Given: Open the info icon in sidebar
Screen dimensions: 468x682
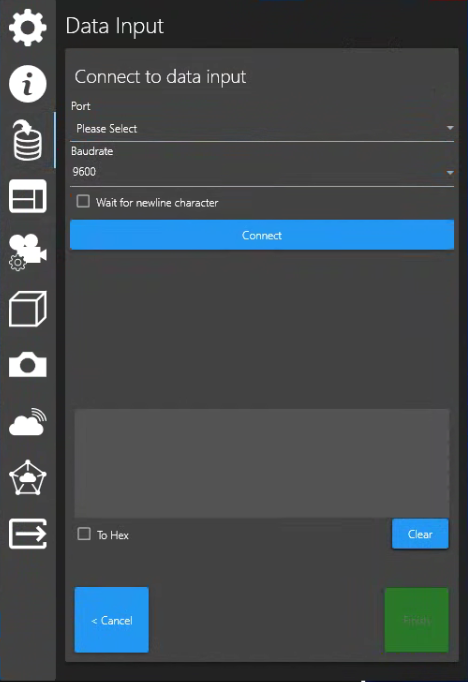Looking at the screenshot, I should coord(28,84).
